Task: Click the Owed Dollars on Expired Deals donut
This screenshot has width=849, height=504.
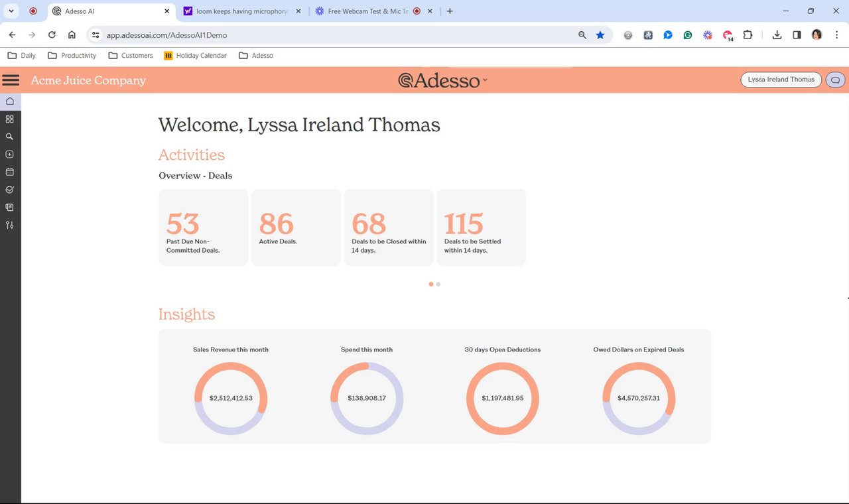Action: pos(639,399)
